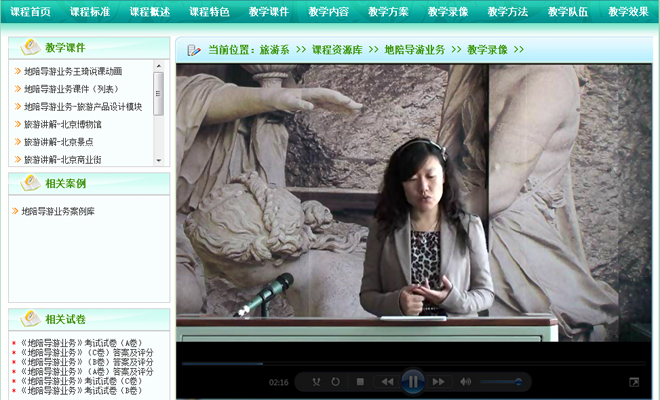Screen dimensions: 660x400
Task: Click the courseware list scroll-up arrow
Action: click(x=158, y=66)
